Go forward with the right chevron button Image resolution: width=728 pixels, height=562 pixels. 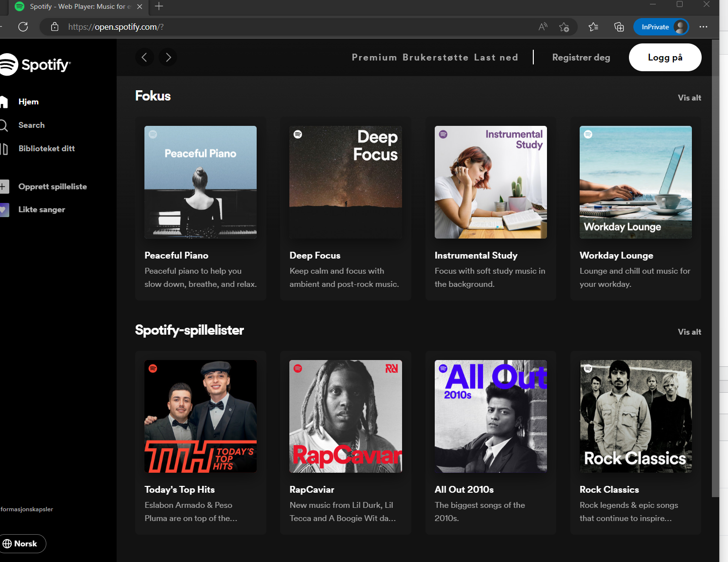[168, 57]
